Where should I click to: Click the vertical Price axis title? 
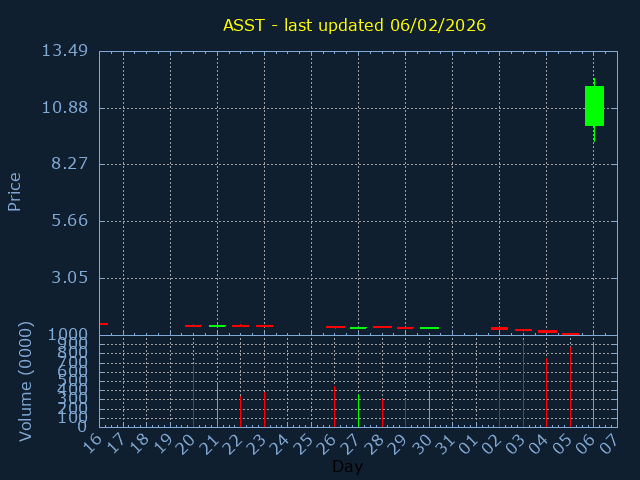[15, 191]
